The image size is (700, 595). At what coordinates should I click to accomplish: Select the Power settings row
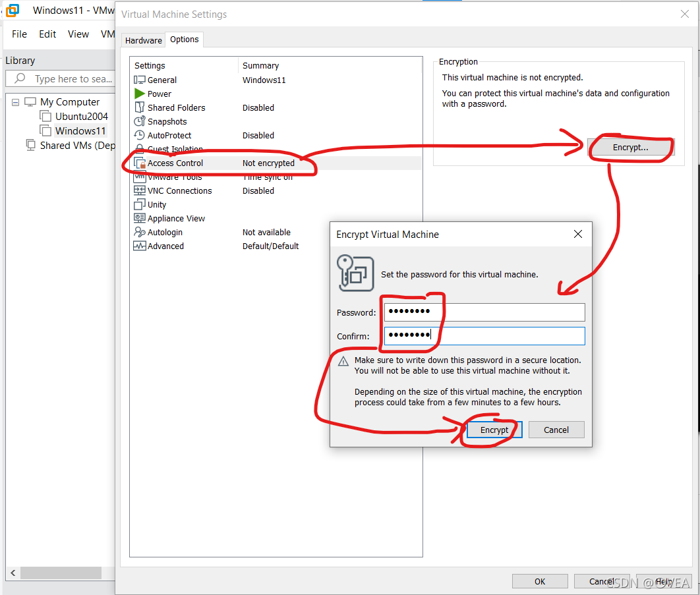[276, 94]
